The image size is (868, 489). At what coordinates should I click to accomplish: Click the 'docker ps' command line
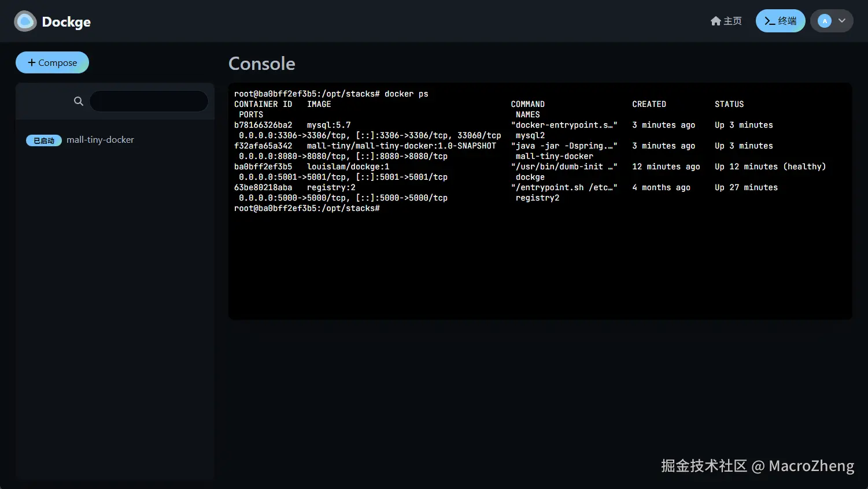coord(331,94)
